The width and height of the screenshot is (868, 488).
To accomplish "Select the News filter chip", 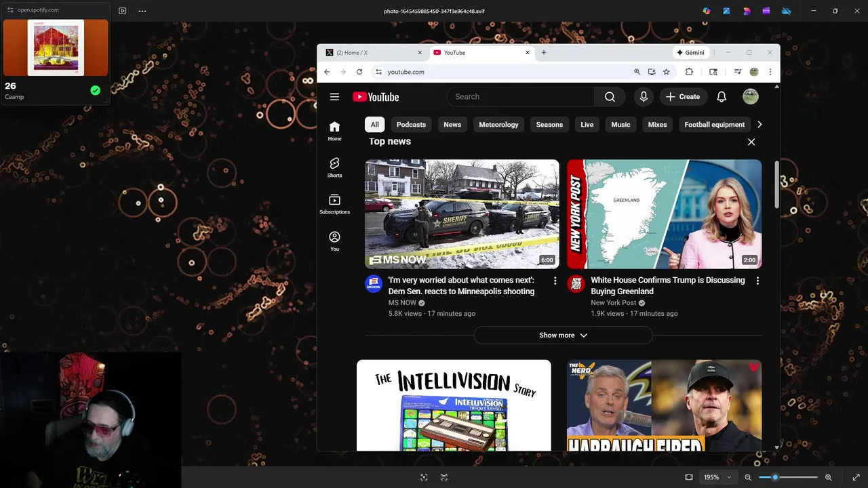I will [452, 125].
